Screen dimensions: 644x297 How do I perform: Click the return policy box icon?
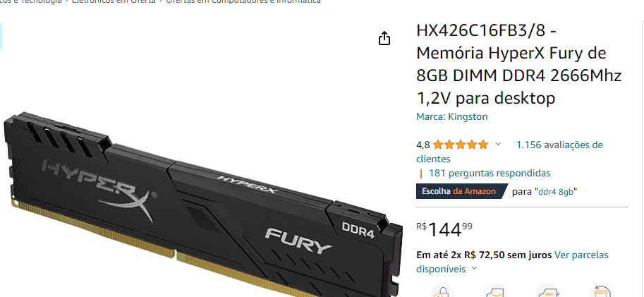[601, 291]
